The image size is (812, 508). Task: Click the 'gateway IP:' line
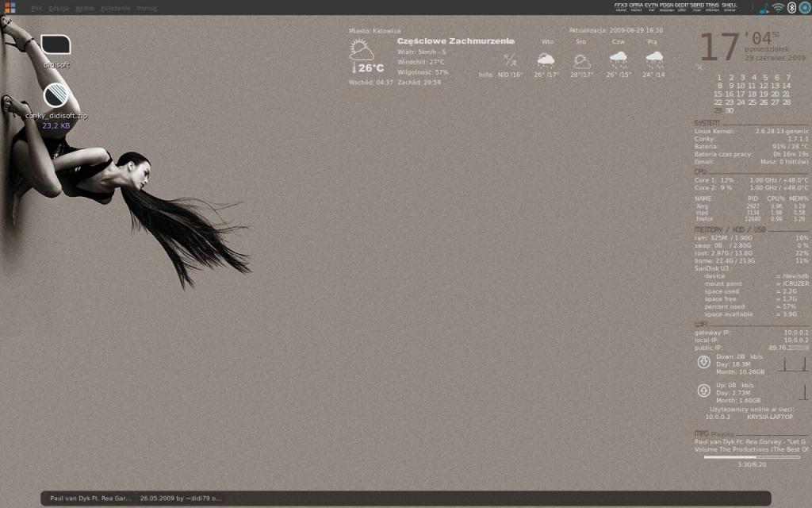point(752,333)
